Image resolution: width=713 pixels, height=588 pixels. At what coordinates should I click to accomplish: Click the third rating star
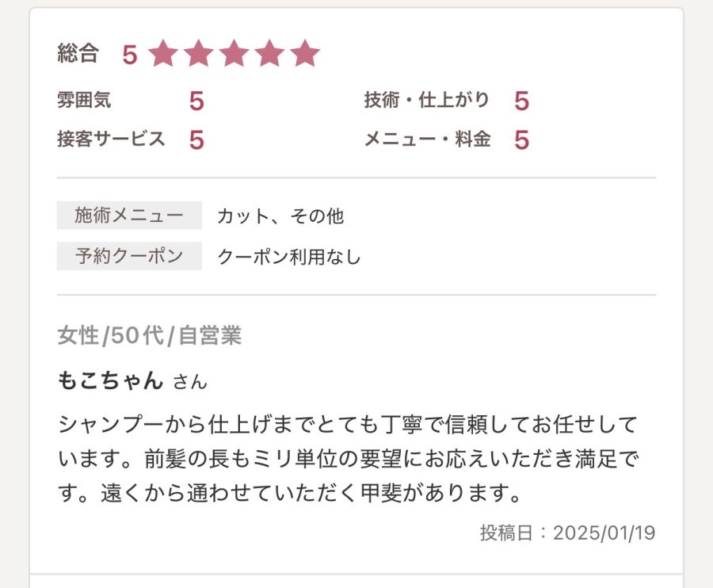(x=234, y=54)
